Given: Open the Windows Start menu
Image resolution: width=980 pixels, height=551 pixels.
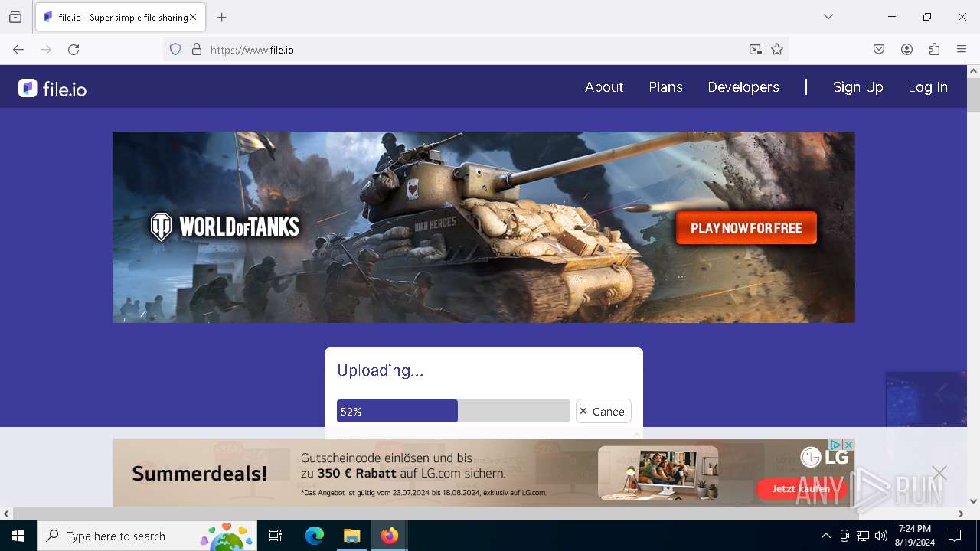Looking at the screenshot, I should (18, 536).
